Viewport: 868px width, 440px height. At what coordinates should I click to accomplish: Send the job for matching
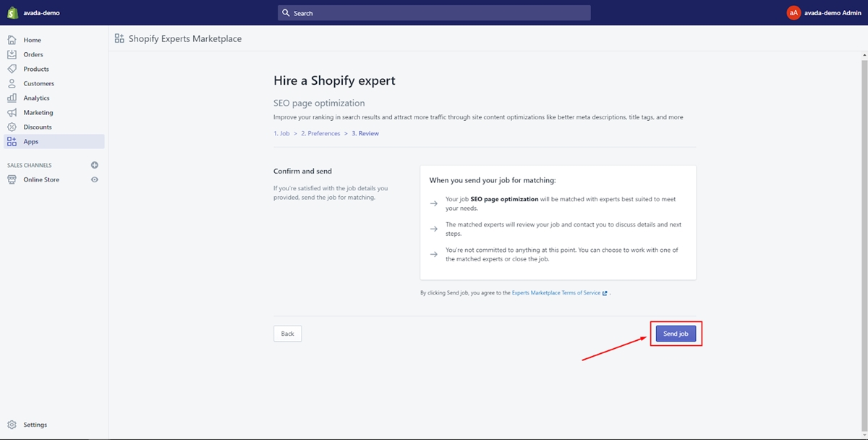(x=676, y=334)
